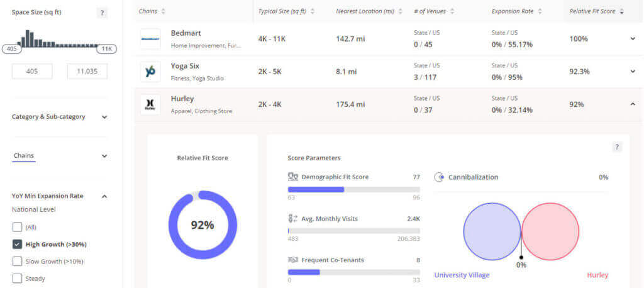
Task: Check the (All) expansion rate checkbox
Action: tap(17, 227)
